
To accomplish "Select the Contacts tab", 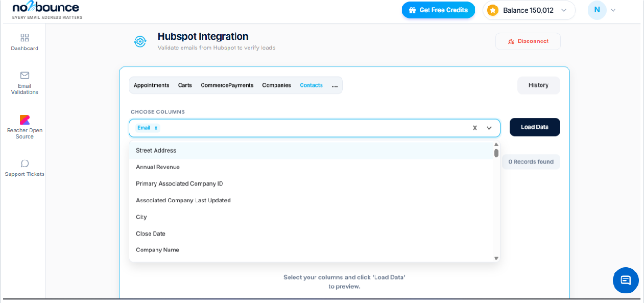I will (x=312, y=85).
